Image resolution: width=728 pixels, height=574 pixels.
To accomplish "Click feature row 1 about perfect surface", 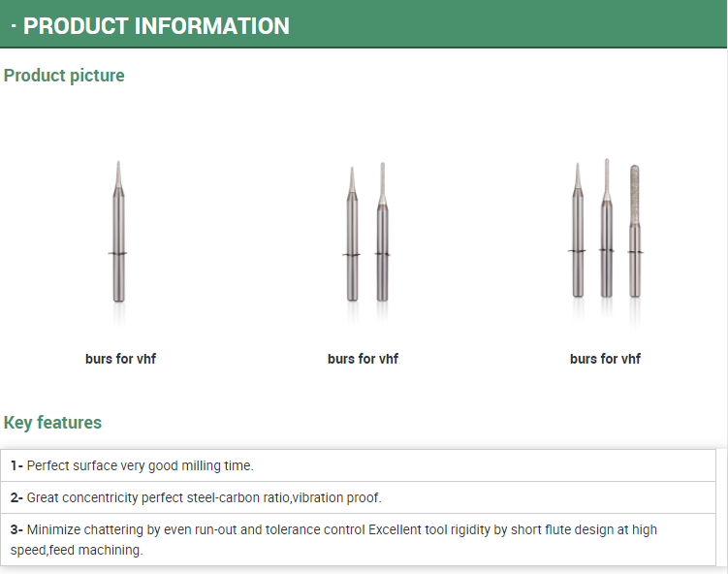I will (x=358, y=465).
